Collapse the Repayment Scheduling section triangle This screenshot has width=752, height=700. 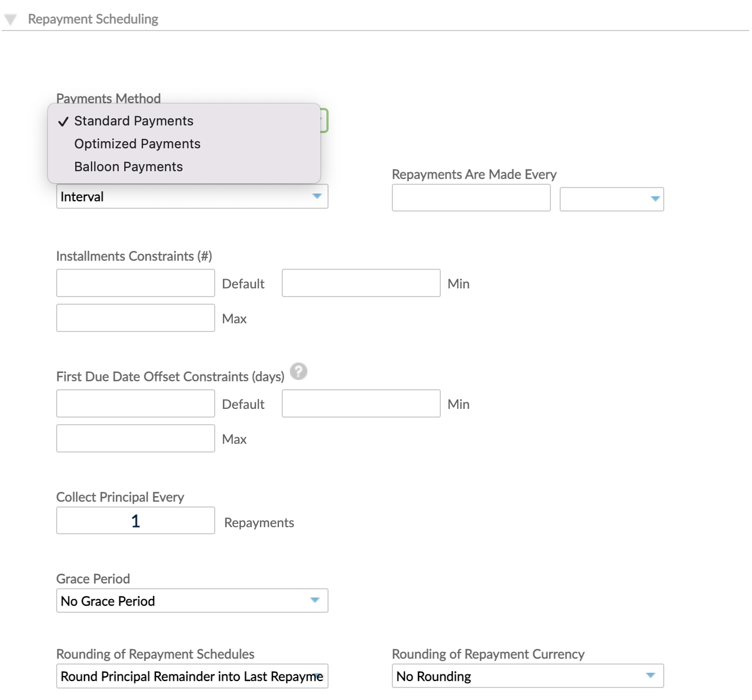pos(10,18)
